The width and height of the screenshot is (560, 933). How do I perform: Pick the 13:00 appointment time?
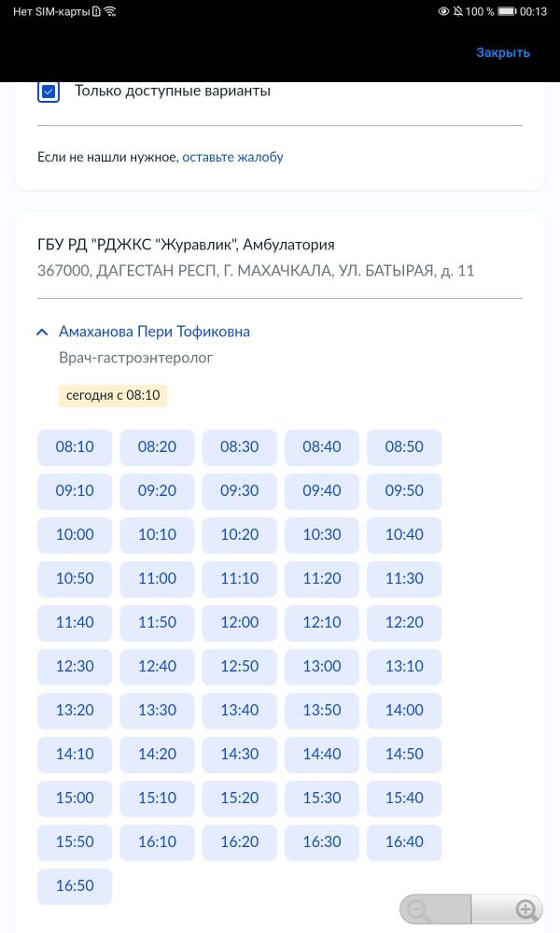coord(321,666)
